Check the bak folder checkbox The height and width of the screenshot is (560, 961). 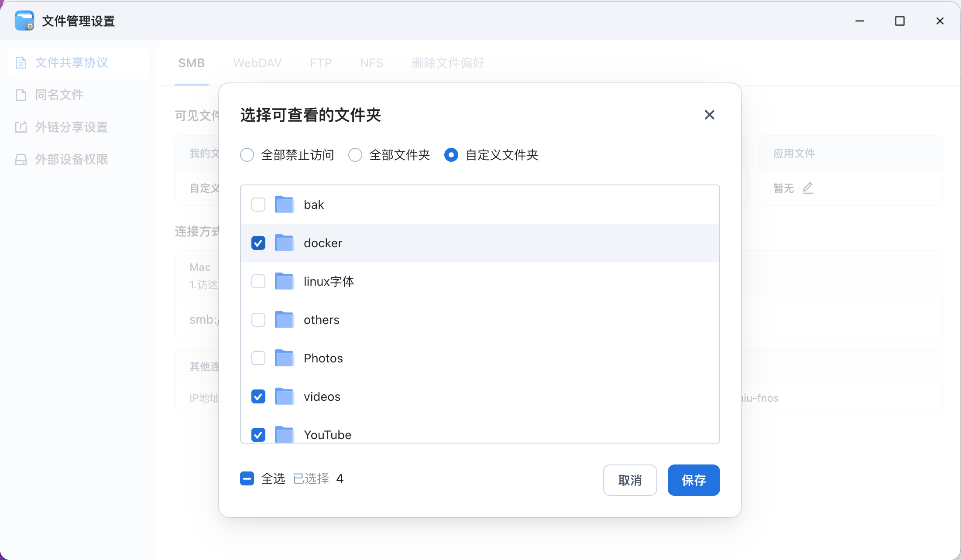(258, 205)
